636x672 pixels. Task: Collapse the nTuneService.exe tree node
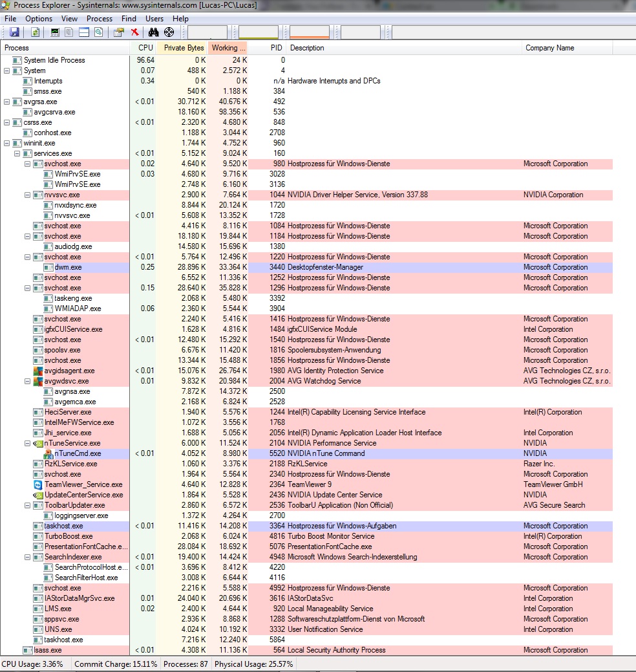tap(27, 443)
